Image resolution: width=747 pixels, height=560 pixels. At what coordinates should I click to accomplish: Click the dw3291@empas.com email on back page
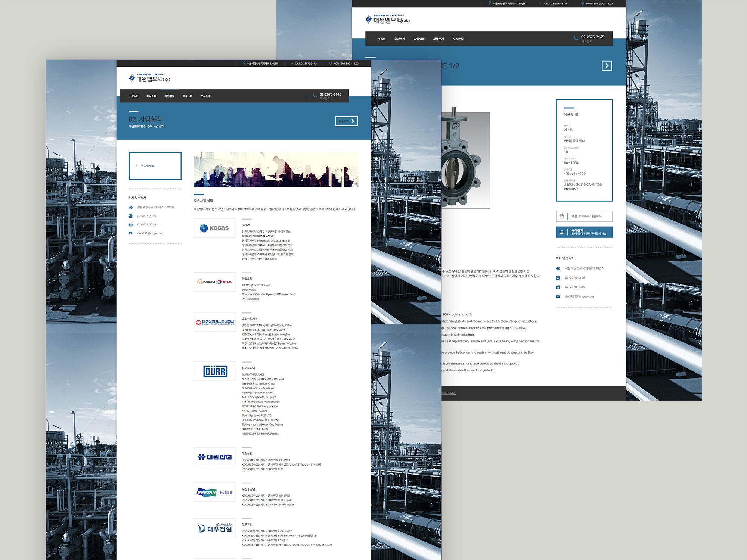579,296
